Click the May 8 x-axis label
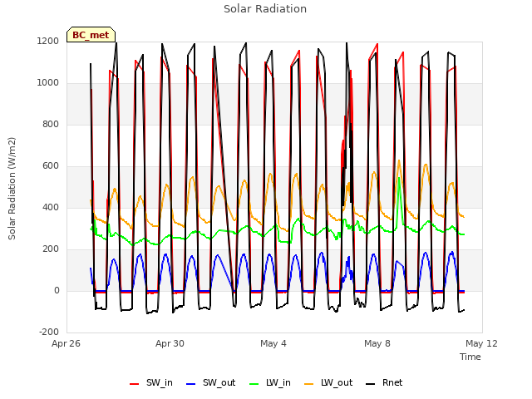The image size is (532, 399). tap(377, 343)
